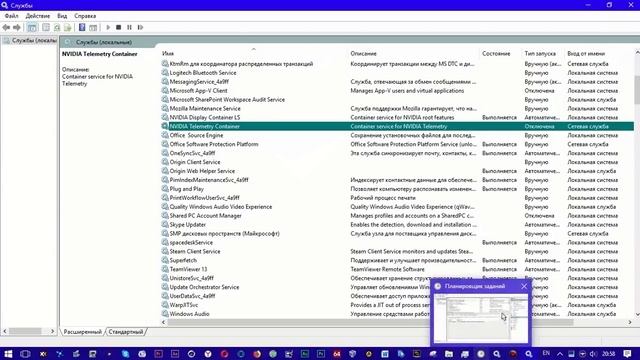The width and height of the screenshot is (640, 360).
Task: Click the down arrow of the vertical scrollbar
Action: (x=637, y=314)
